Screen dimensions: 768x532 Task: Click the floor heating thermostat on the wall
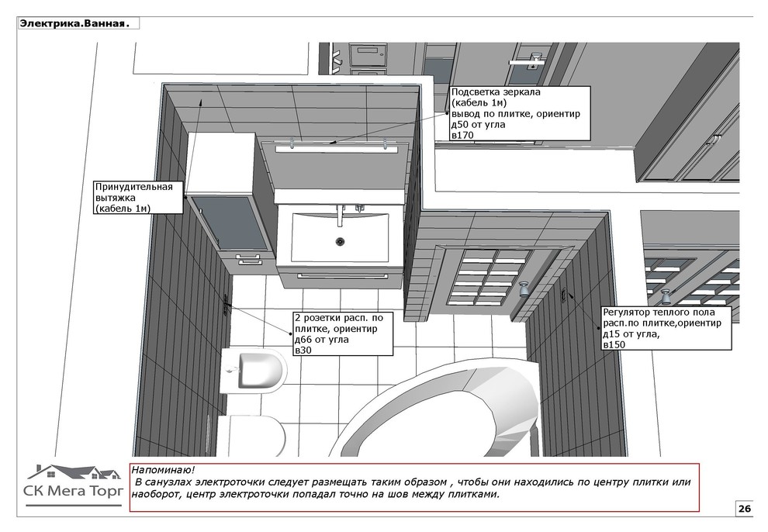tap(562, 294)
